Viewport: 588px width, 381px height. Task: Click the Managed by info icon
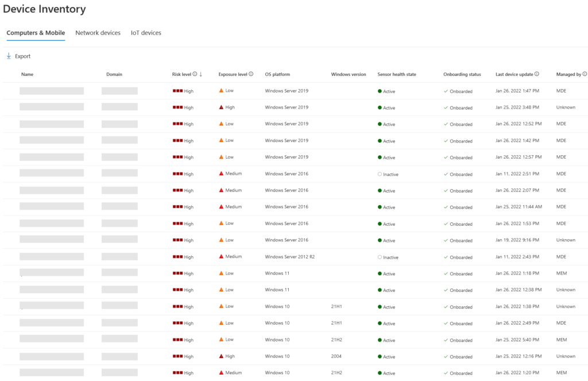(584, 74)
